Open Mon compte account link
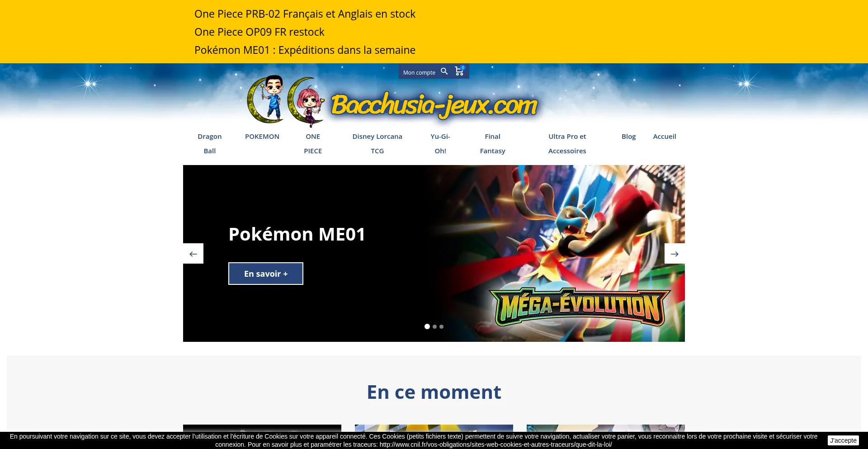This screenshot has height=449, width=868. (419, 72)
